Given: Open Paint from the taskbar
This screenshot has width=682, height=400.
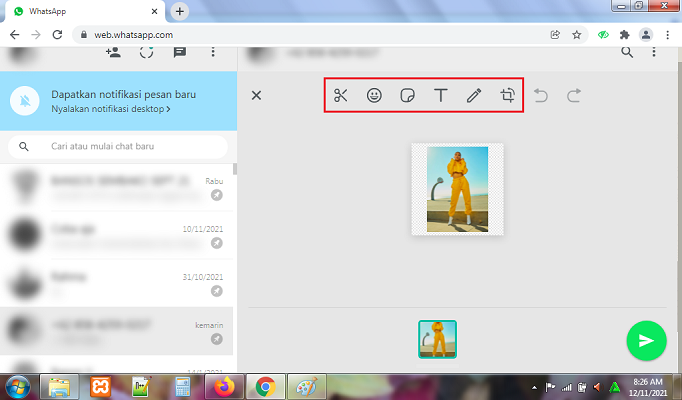Looking at the screenshot, I should point(307,387).
